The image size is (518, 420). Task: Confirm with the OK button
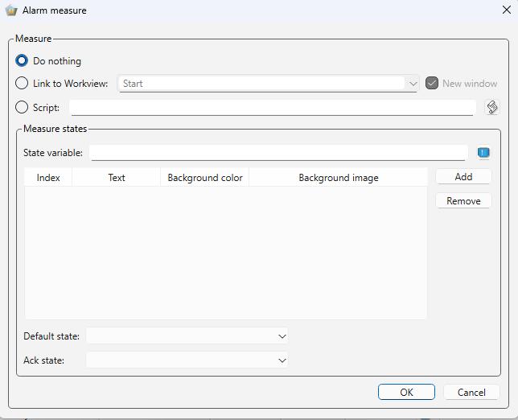click(x=407, y=393)
